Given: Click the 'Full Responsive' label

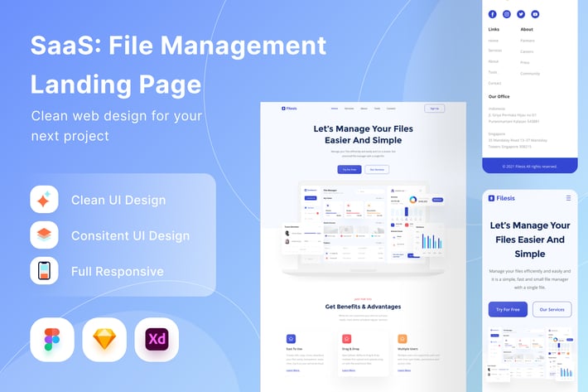Looking at the screenshot, I should 118,271.
